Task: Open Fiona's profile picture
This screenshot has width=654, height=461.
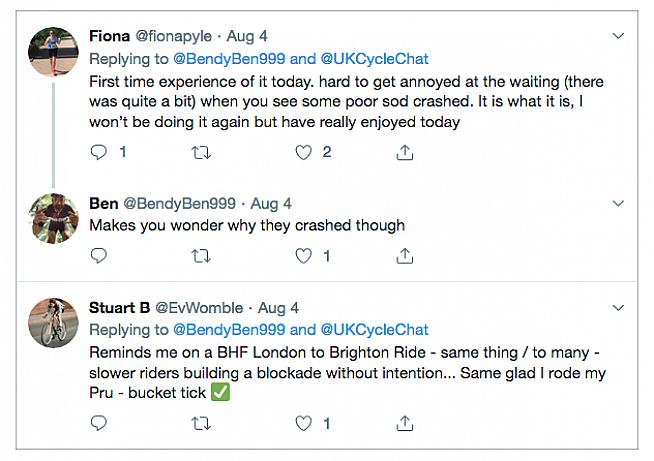Action: click(52, 53)
